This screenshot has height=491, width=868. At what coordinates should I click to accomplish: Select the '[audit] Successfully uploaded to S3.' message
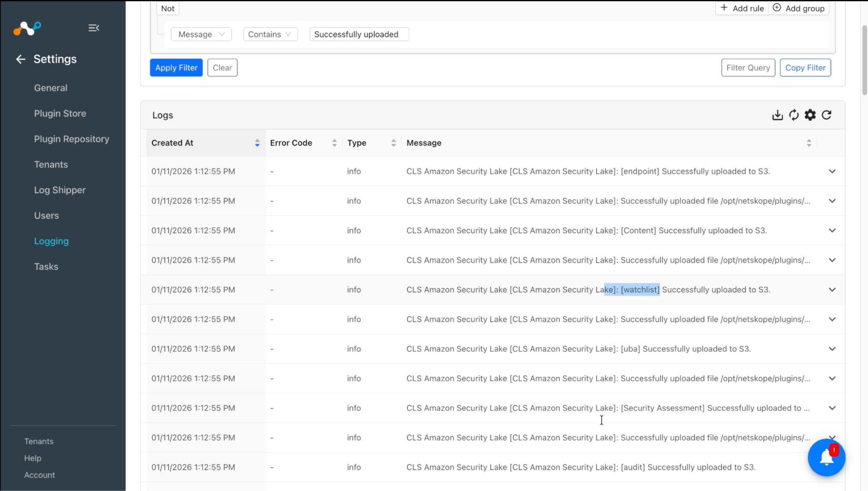581,467
